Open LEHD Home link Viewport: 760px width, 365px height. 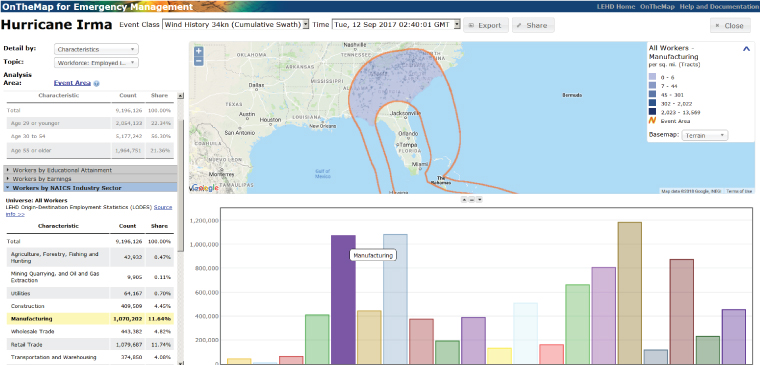click(616, 7)
